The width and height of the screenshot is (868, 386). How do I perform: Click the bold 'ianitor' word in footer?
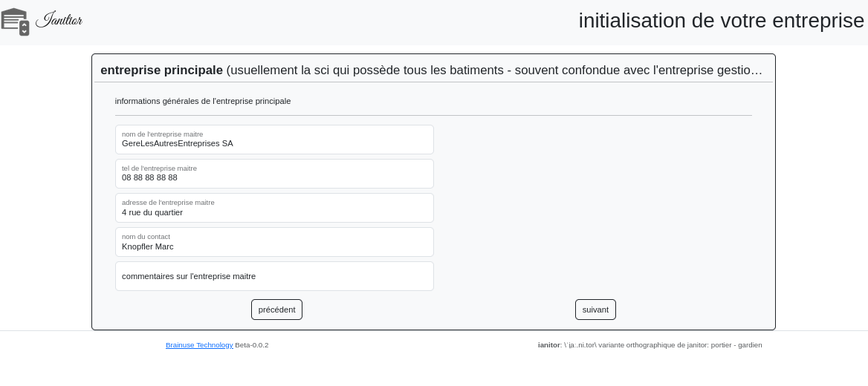tap(548, 345)
